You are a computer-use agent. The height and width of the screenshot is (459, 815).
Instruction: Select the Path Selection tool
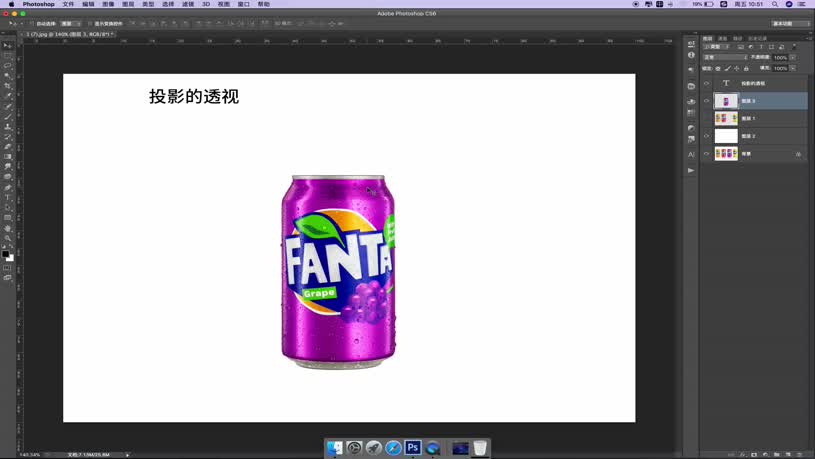(7, 207)
